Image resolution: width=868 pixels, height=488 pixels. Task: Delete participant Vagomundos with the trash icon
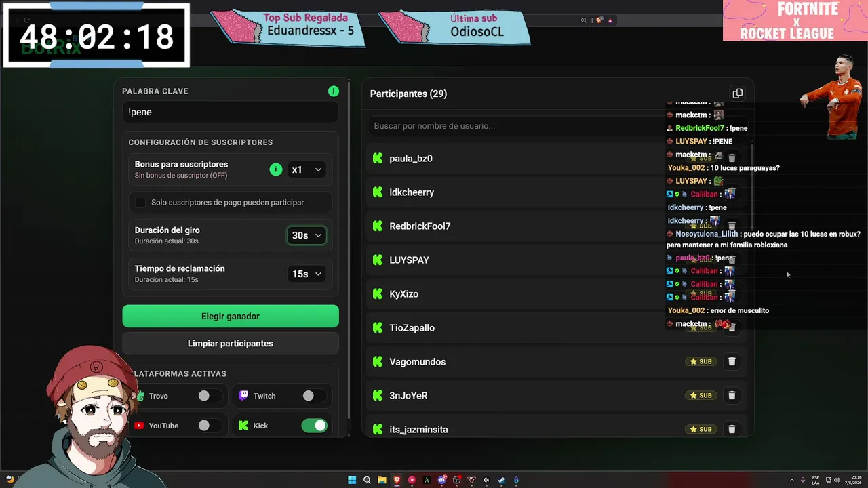pyautogui.click(x=732, y=361)
